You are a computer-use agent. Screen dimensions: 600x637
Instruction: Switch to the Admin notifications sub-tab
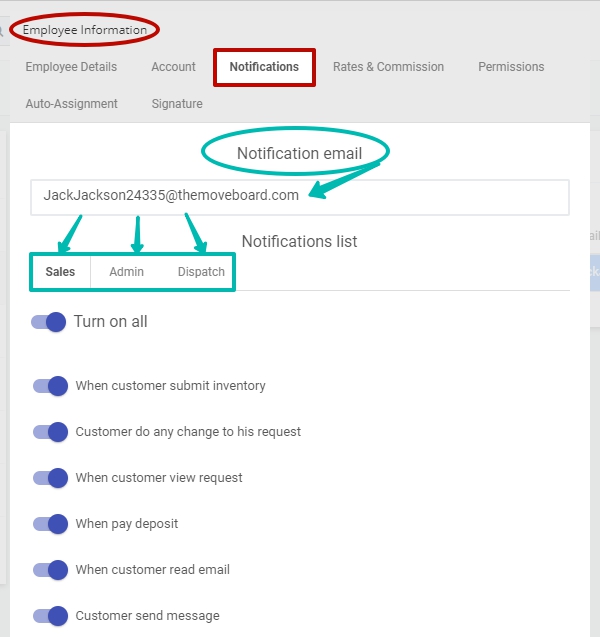(126, 272)
